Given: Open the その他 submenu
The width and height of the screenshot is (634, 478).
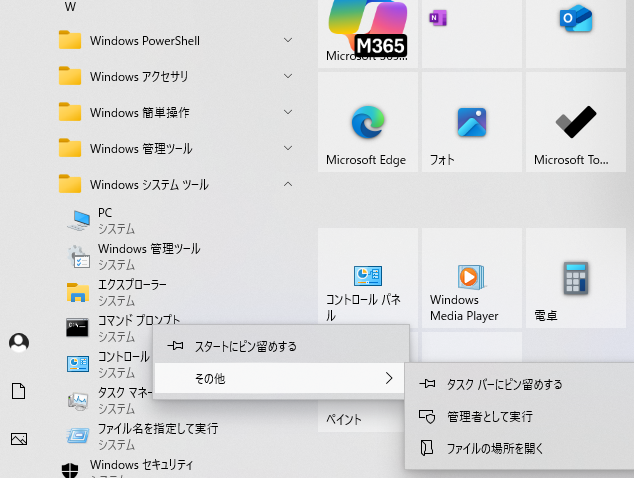Looking at the screenshot, I should click(x=281, y=378).
